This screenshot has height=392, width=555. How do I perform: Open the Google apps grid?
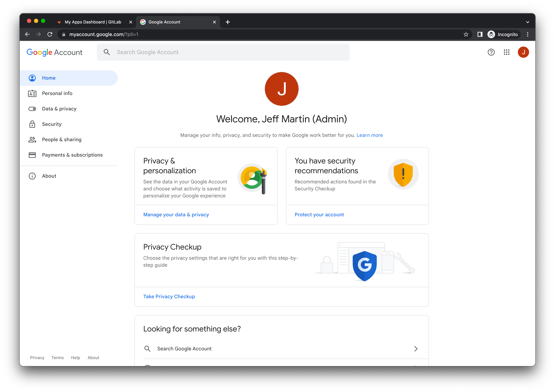point(506,52)
